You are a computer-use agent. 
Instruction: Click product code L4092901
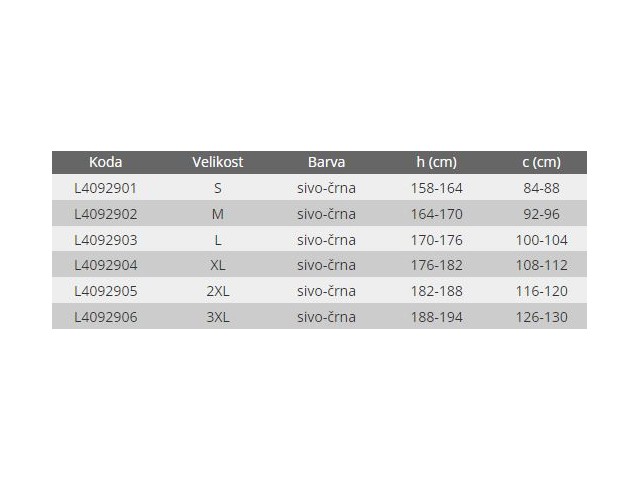[x=106, y=187]
